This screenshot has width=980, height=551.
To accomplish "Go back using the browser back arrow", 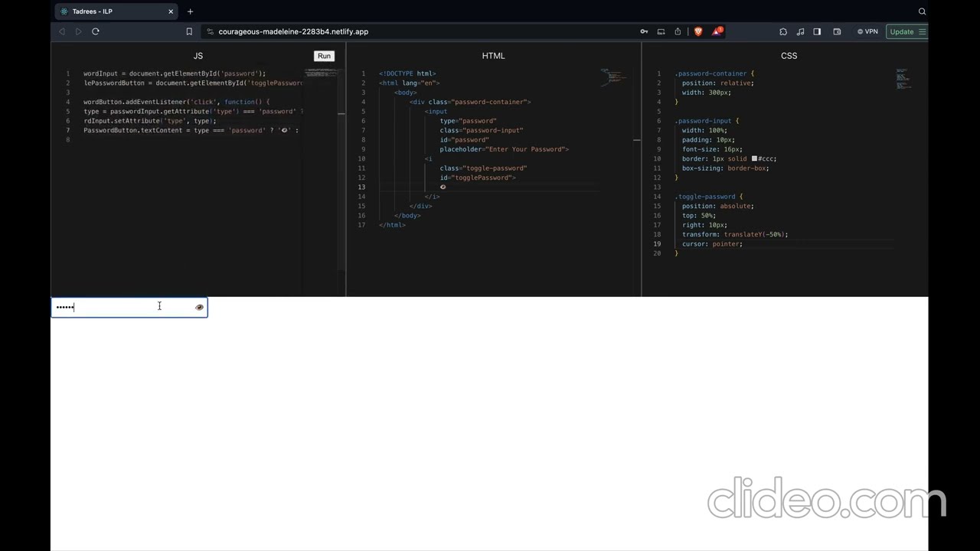I will point(62,31).
